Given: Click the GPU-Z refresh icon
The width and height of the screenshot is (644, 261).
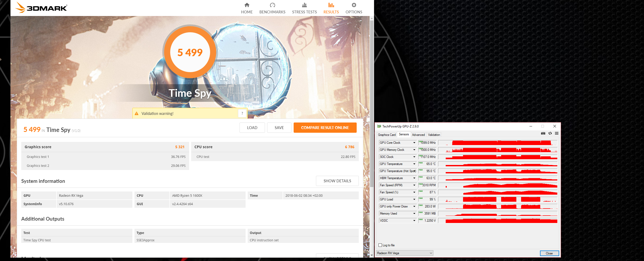Looking at the screenshot, I should (x=550, y=134).
